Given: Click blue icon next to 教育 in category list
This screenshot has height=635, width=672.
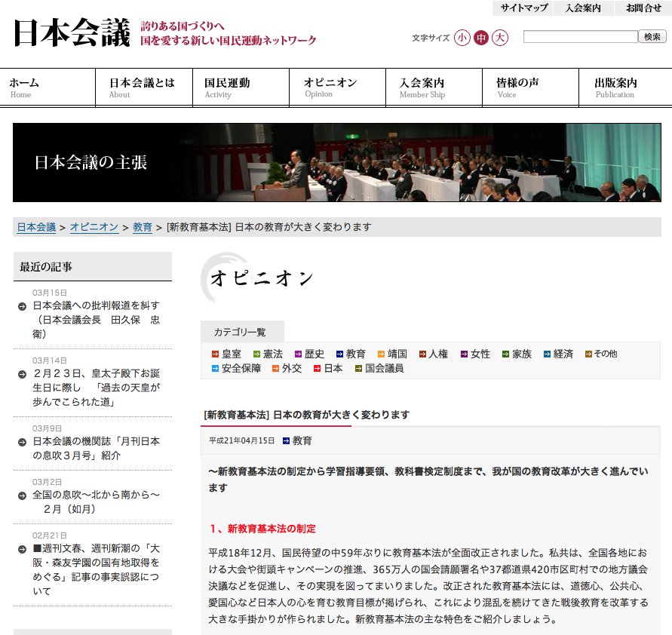Looking at the screenshot, I should tap(339, 354).
